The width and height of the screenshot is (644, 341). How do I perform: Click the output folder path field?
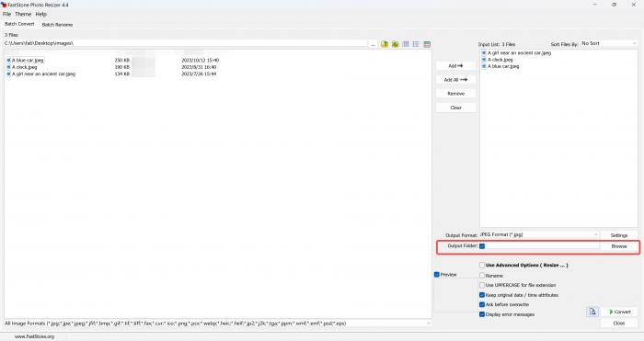pos(542,246)
